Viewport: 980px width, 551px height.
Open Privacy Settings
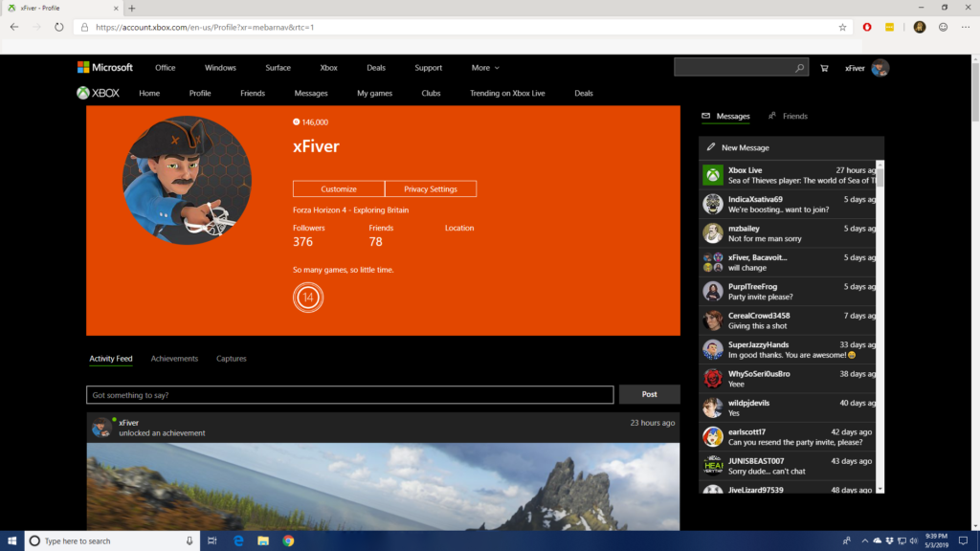tap(431, 189)
